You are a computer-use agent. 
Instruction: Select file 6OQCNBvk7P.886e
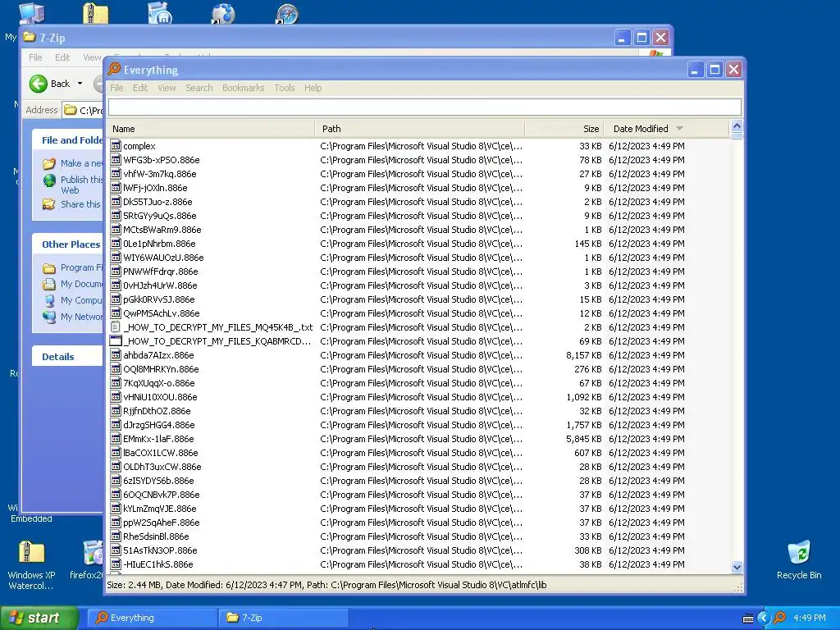click(x=162, y=495)
